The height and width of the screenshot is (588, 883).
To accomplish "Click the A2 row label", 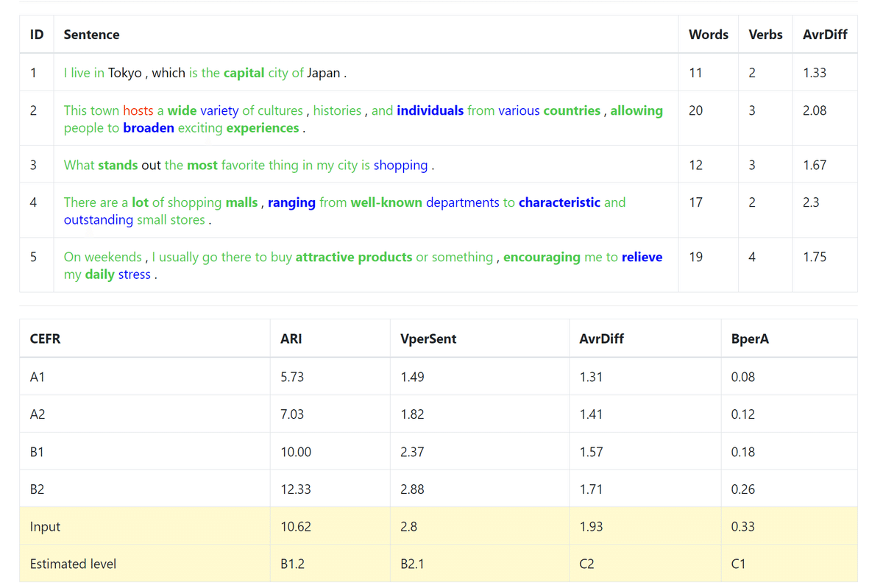I will (x=38, y=414).
